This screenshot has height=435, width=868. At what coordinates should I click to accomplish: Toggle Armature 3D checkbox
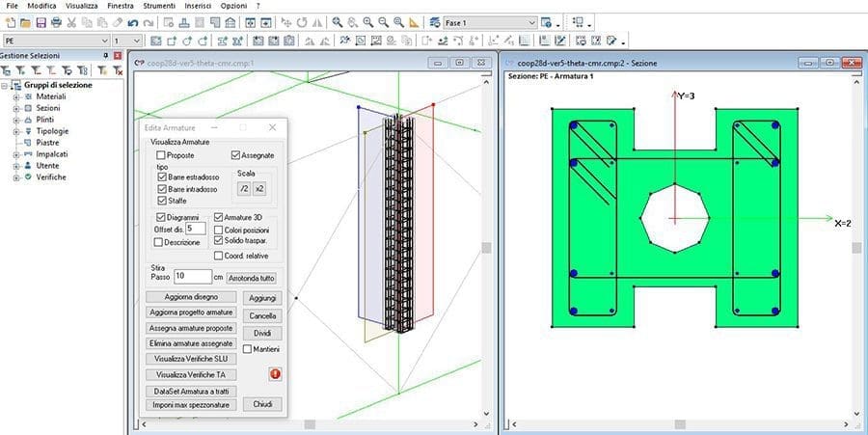(218, 218)
